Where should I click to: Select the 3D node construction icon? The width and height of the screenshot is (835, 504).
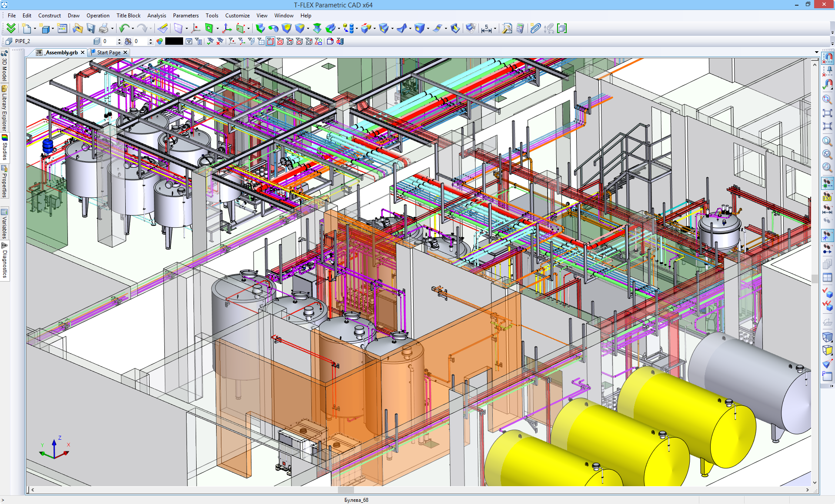coord(196,28)
